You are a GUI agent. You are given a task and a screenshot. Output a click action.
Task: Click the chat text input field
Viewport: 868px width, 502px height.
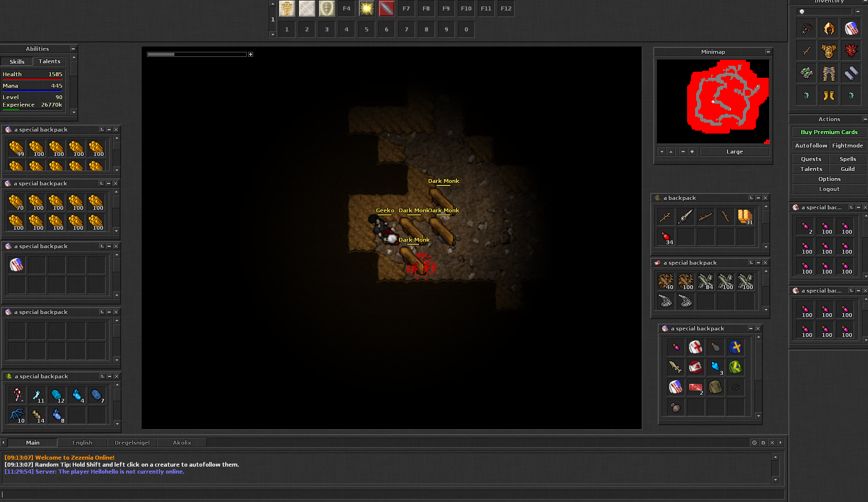pos(392,495)
